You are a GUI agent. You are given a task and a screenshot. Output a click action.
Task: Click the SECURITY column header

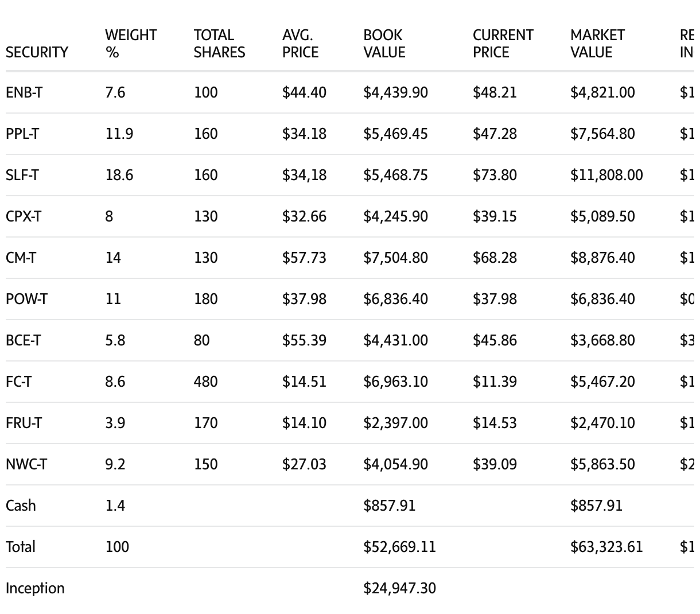pyautogui.click(x=37, y=52)
